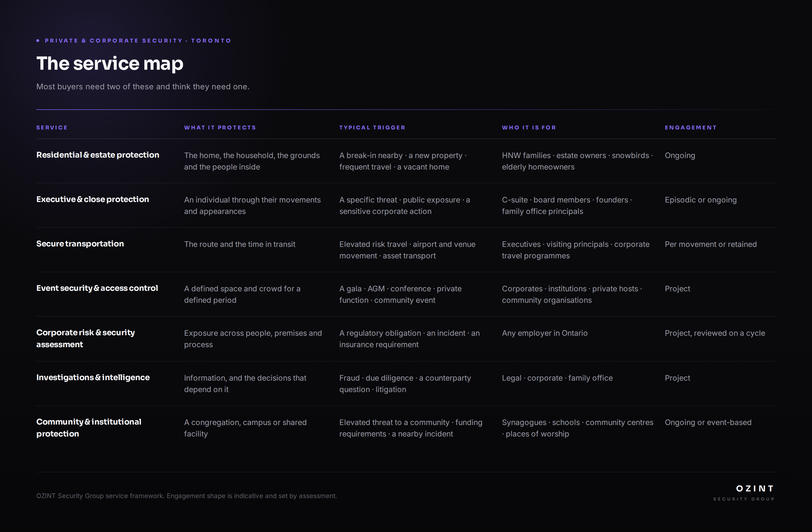812x532 pixels.
Task: Click the 'SERVICE' column header
Action: (x=52, y=128)
